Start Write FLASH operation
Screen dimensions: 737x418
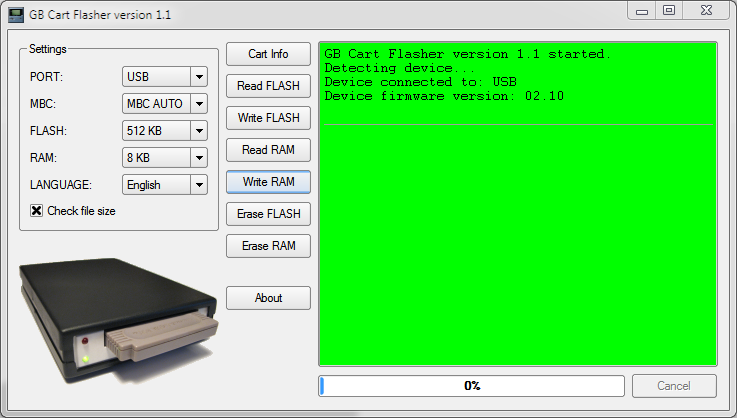[x=268, y=118]
